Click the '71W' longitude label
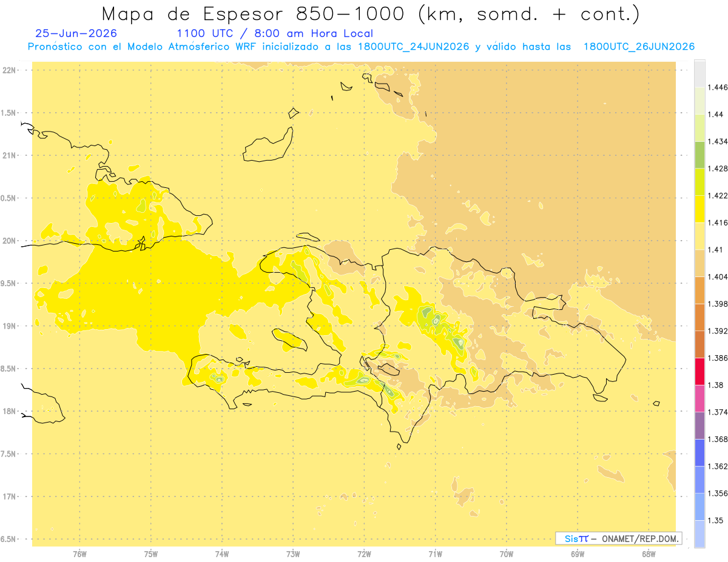The width and height of the screenshot is (728, 562). tap(435, 554)
